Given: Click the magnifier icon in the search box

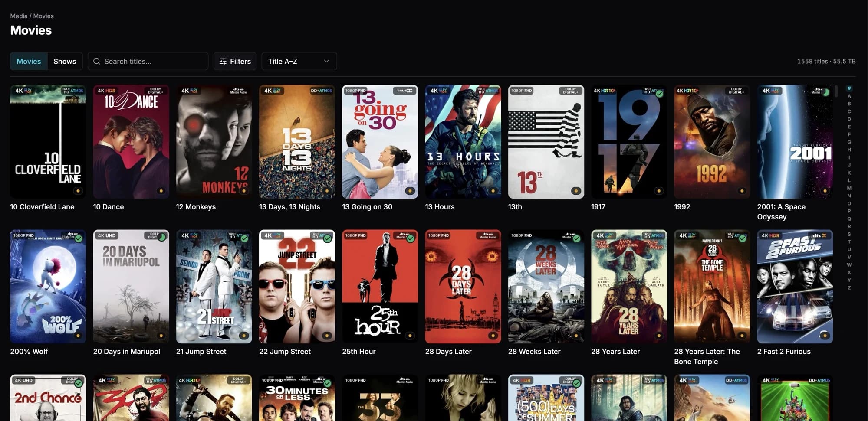Looking at the screenshot, I should click(97, 61).
